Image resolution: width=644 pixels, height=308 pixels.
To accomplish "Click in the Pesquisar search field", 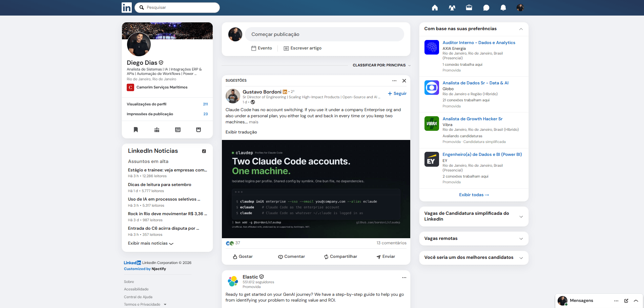I will 177,7.
